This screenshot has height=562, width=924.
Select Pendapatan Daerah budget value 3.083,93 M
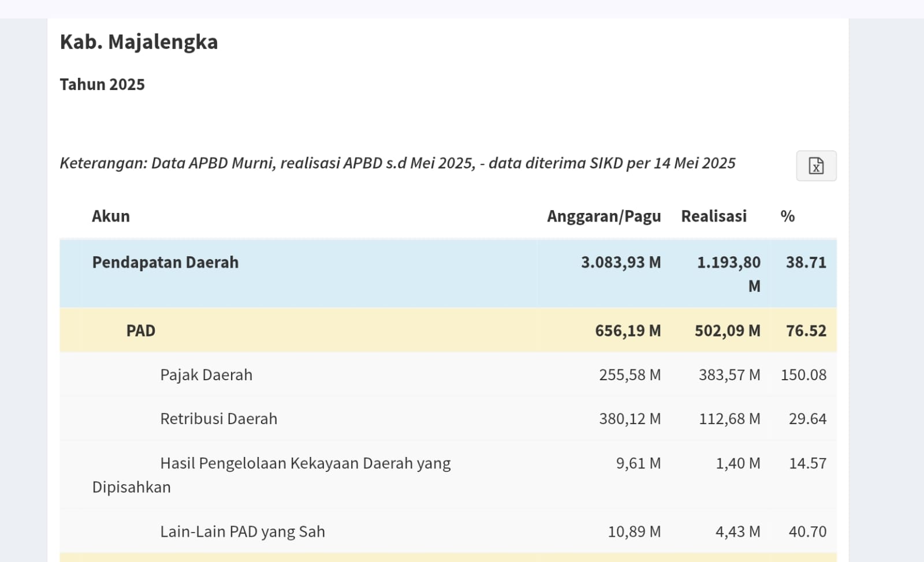pyautogui.click(x=621, y=263)
